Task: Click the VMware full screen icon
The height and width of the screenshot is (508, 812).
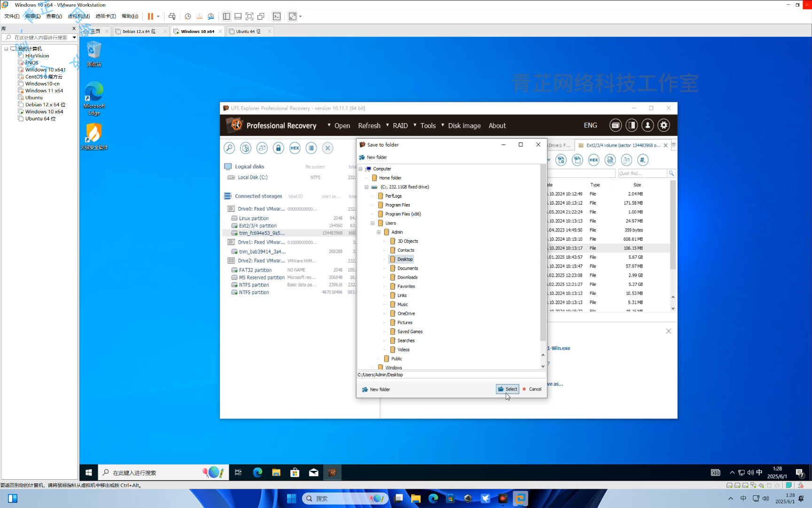Action: tap(250, 16)
